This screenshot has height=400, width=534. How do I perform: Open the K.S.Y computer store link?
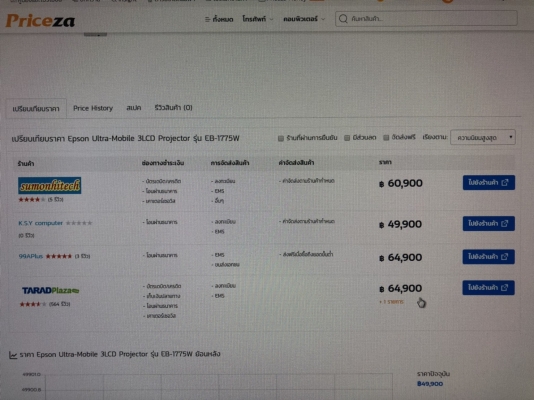click(x=41, y=223)
